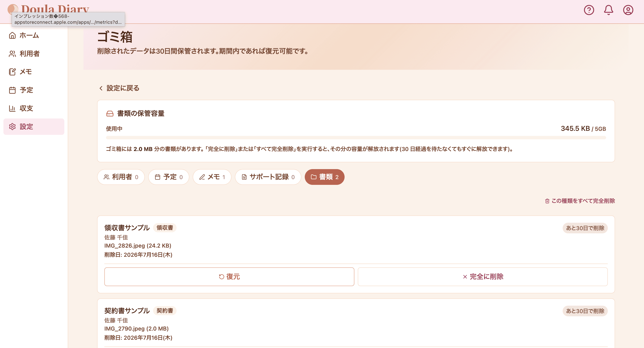Image resolution: width=644 pixels, height=348 pixels.
Task: Click the Doula Diary logo
Action: pyautogui.click(x=48, y=10)
